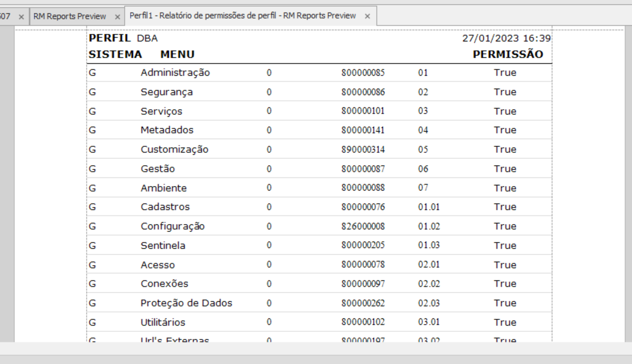Click True permission in Administração row
Screen dimensions: 632x364
[505, 73]
